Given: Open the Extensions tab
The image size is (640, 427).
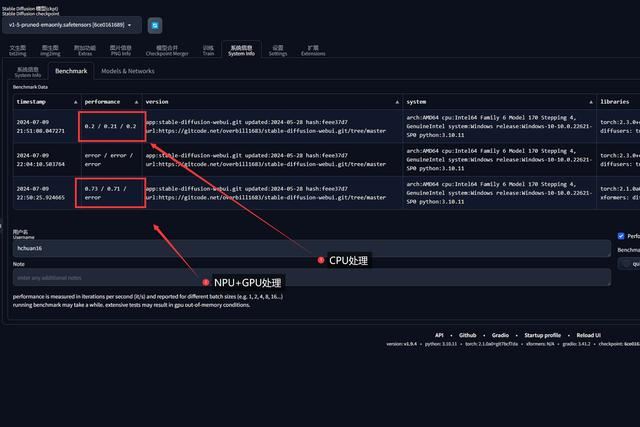Looking at the screenshot, I should 313,50.
